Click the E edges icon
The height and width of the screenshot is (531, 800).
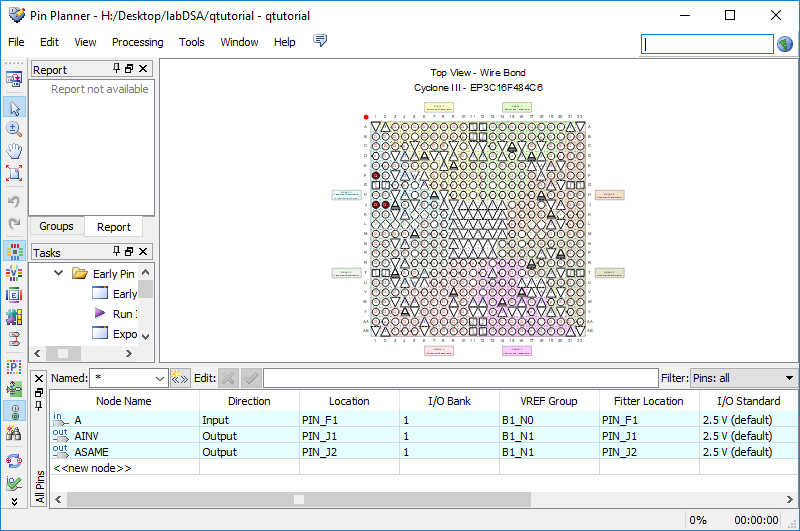14,295
